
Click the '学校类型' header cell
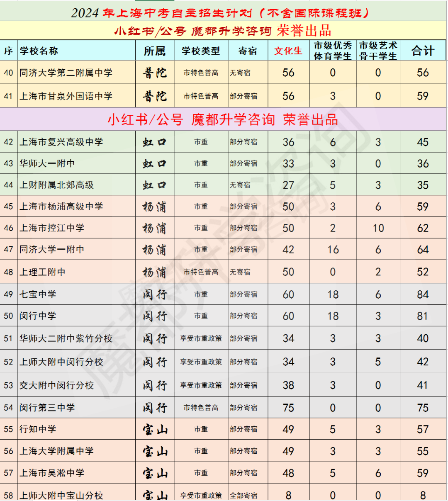pyautogui.click(x=201, y=51)
